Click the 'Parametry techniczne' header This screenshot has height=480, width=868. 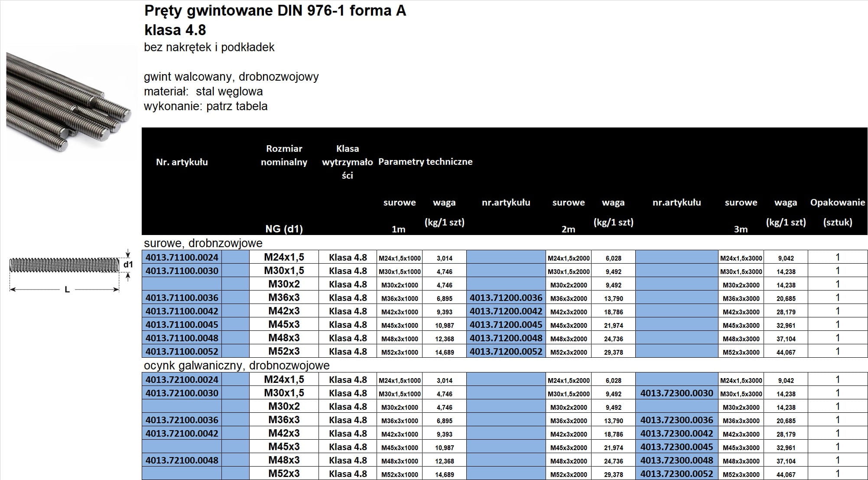(425, 162)
